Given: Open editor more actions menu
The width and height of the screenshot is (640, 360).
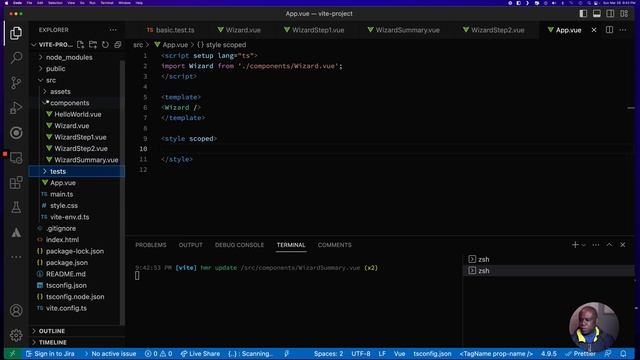Looking at the screenshot, I should coord(623,30).
